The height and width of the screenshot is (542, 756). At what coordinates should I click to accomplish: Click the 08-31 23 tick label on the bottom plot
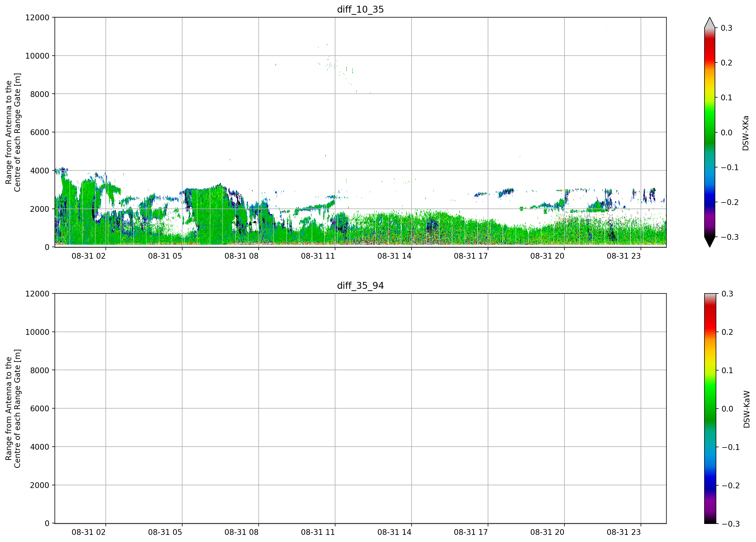624,532
